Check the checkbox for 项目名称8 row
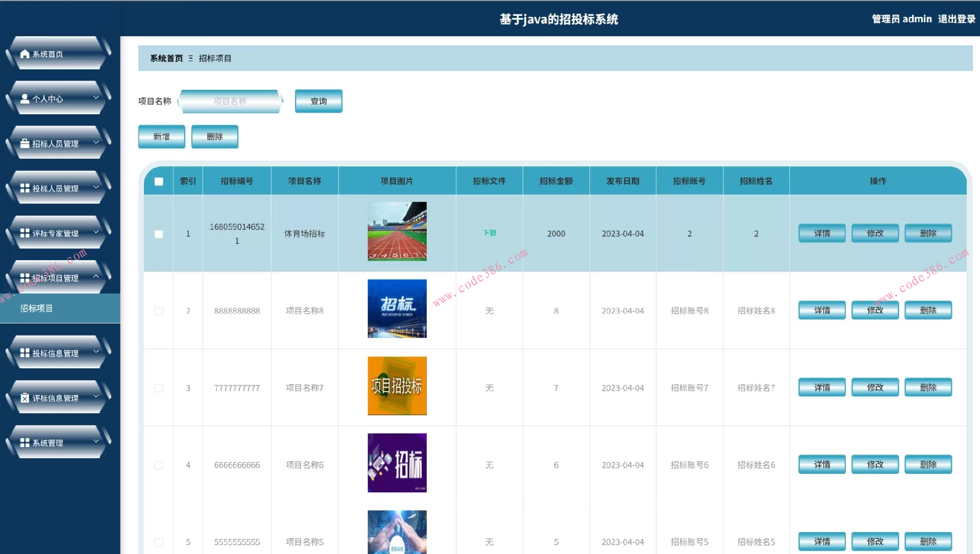 pyautogui.click(x=159, y=311)
